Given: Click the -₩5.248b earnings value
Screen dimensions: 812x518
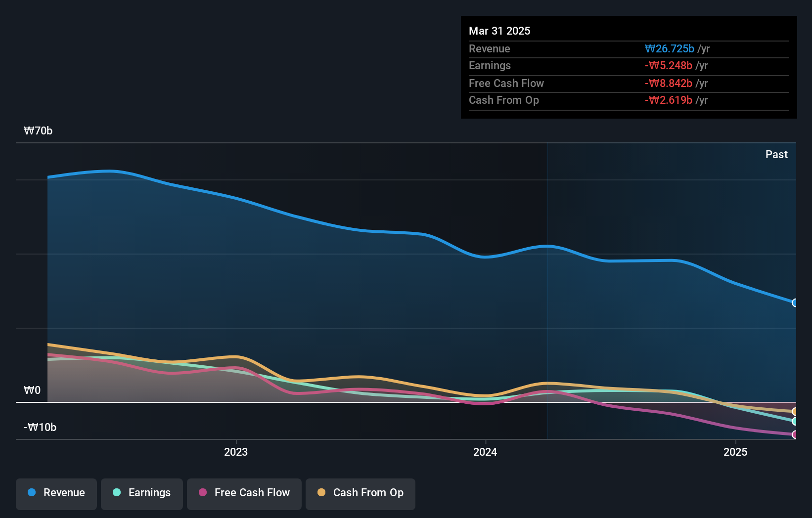Looking at the screenshot, I should pos(669,65).
